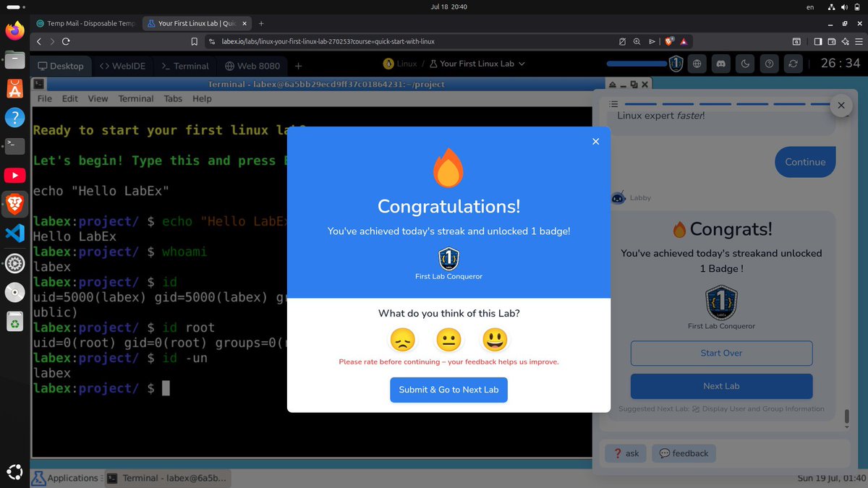Bookmark this page with the bookmark icon
The height and width of the screenshot is (488, 868).
(x=194, y=41)
